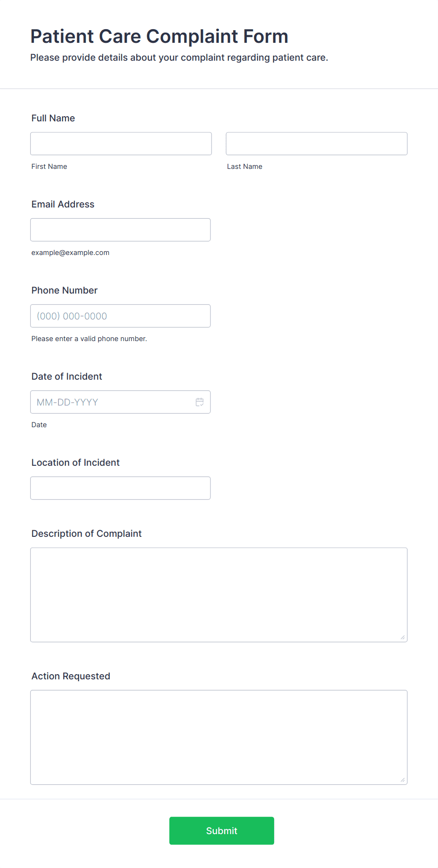This screenshot has height=868, width=438.
Task: Submit the complaint form
Action: click(222, 830)
